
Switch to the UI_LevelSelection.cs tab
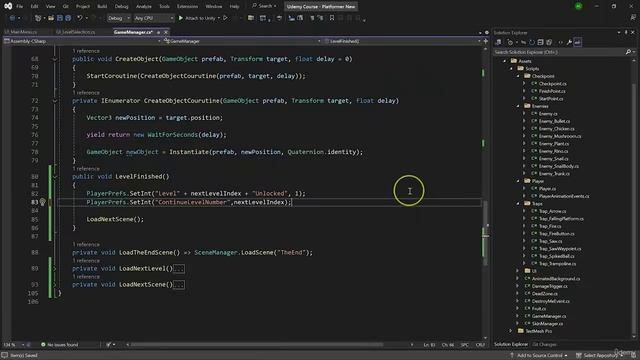click(x=76, y=32)
